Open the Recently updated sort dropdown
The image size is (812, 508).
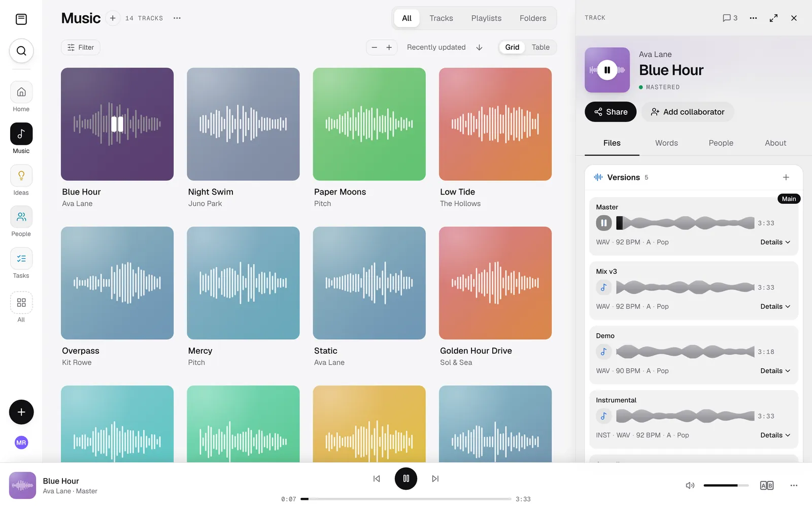[x=436, y=47]
